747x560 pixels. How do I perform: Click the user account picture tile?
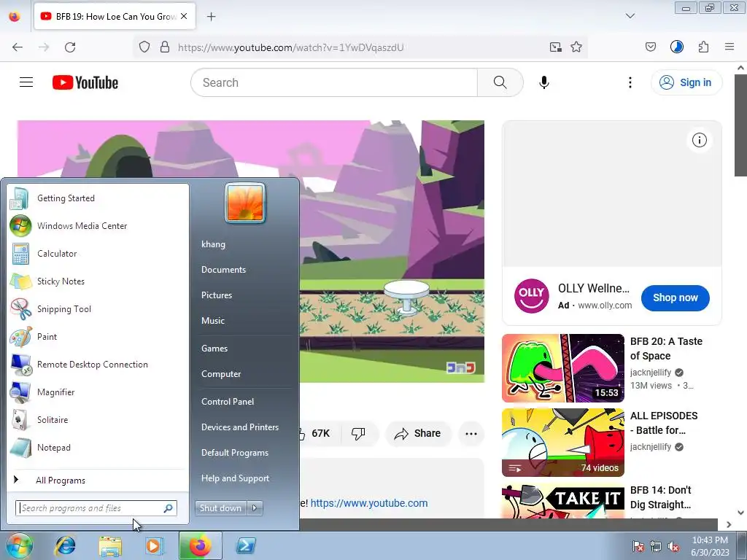click(245, 203)
